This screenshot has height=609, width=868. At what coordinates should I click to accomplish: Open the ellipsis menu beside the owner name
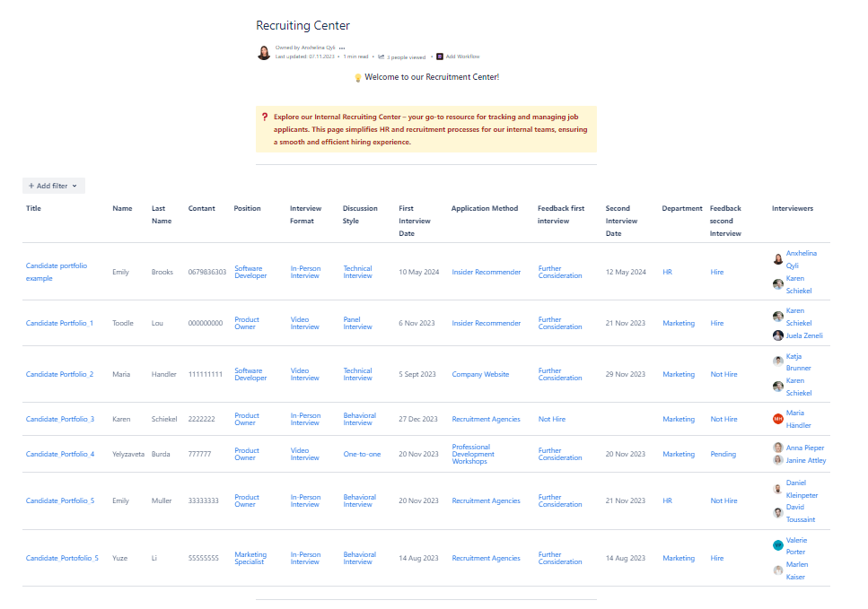(x=342, y=48)
